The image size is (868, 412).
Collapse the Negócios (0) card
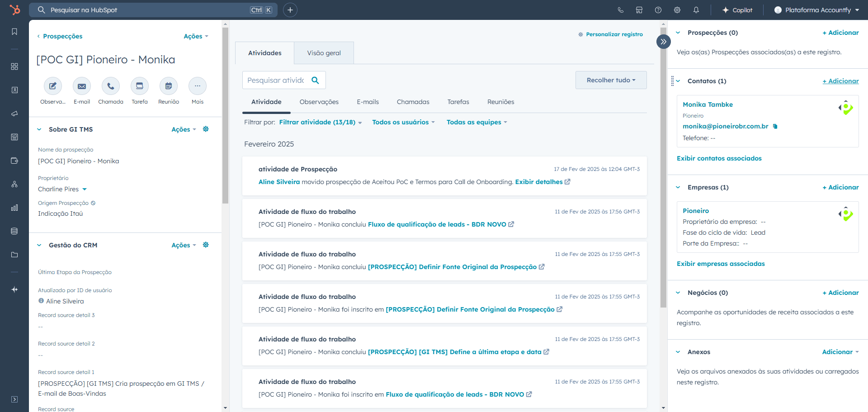pyautogui.click(x=678, y=293)
